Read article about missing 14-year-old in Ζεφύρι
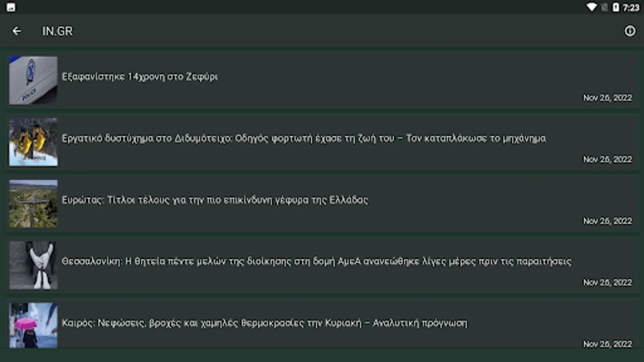Screen dimensions: 644x362 [x=140, y=76]
